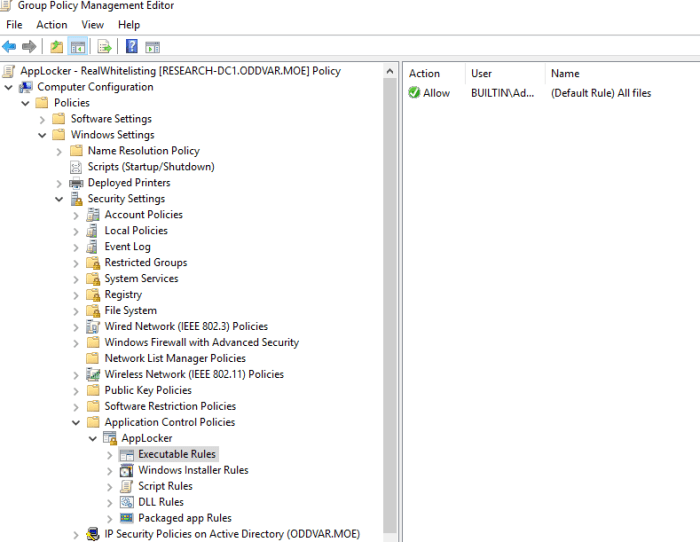Viewport: 700px width, 542px height.
Task: Open the View menu
Action: click(92, 24)
